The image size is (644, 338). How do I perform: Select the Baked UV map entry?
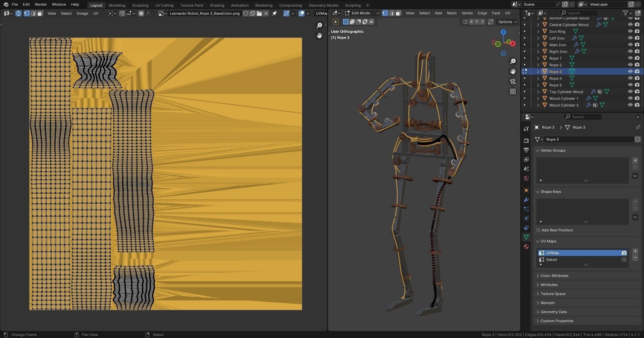click(x=583, y=260)
